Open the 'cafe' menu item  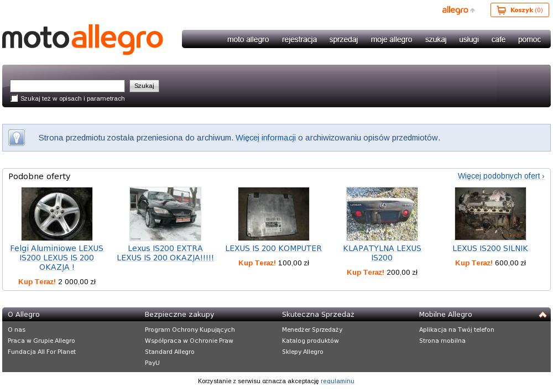[x=498, y=39]
